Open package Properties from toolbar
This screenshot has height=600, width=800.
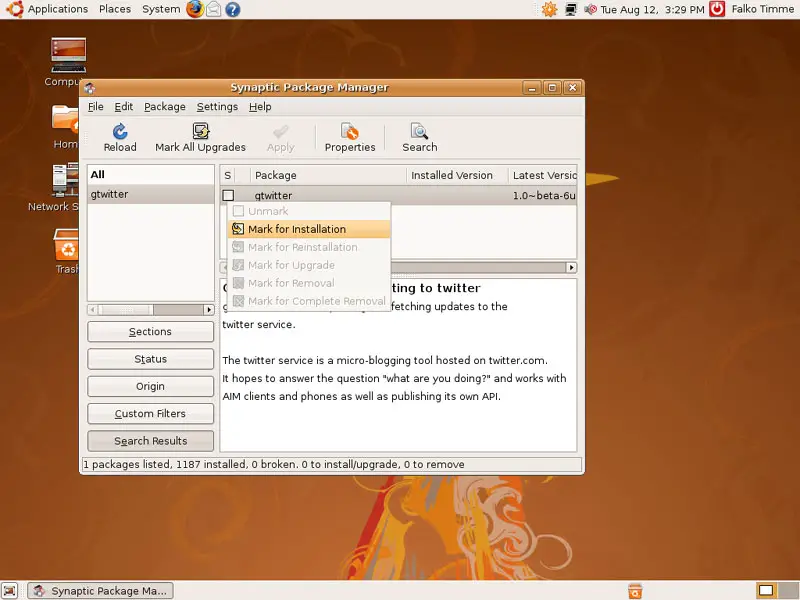pyautogui.click(x=350, y=132)
